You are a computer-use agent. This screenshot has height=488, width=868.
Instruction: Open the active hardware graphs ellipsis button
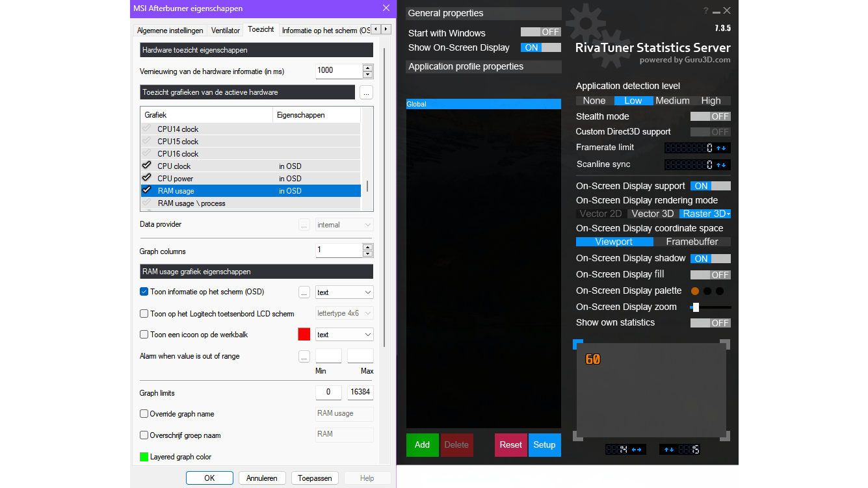point(366,92)
